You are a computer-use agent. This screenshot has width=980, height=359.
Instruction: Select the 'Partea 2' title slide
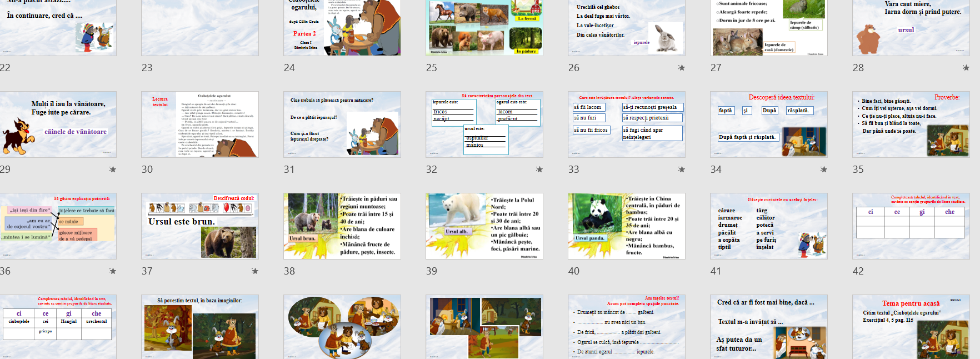point(342,28)
